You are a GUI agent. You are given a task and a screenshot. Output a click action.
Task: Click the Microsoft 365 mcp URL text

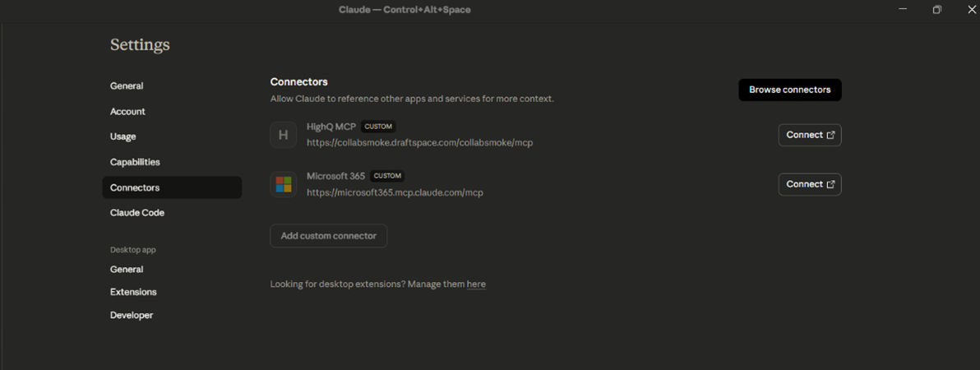(x=395, y=192)
